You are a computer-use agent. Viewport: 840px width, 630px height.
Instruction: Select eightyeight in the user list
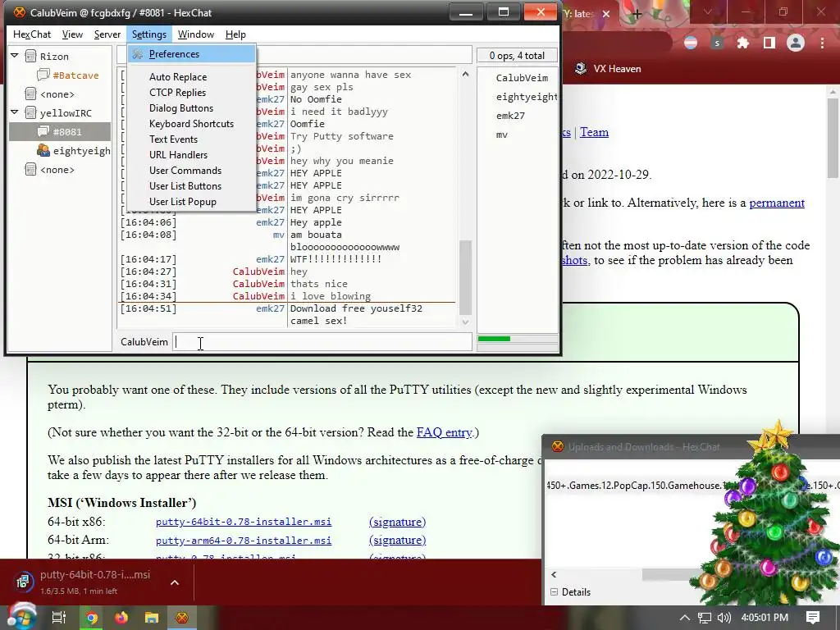526,97
